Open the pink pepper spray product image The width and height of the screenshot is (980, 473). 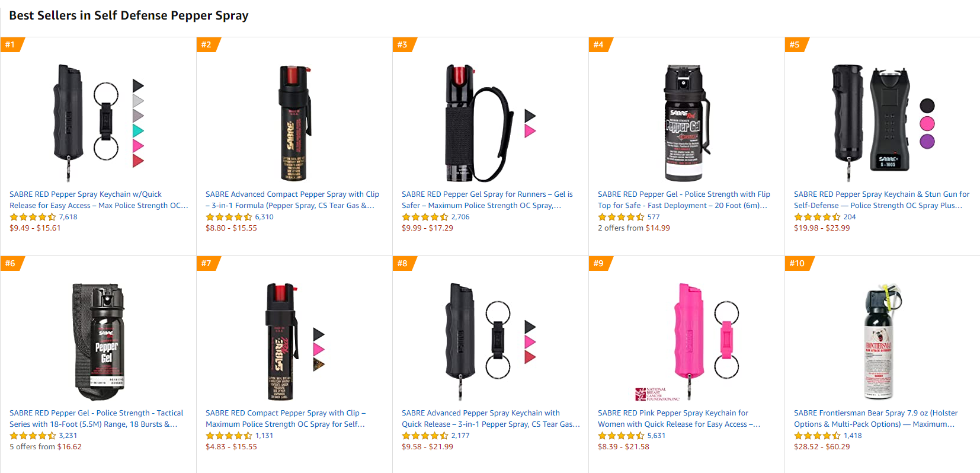[x=687, y=342]
